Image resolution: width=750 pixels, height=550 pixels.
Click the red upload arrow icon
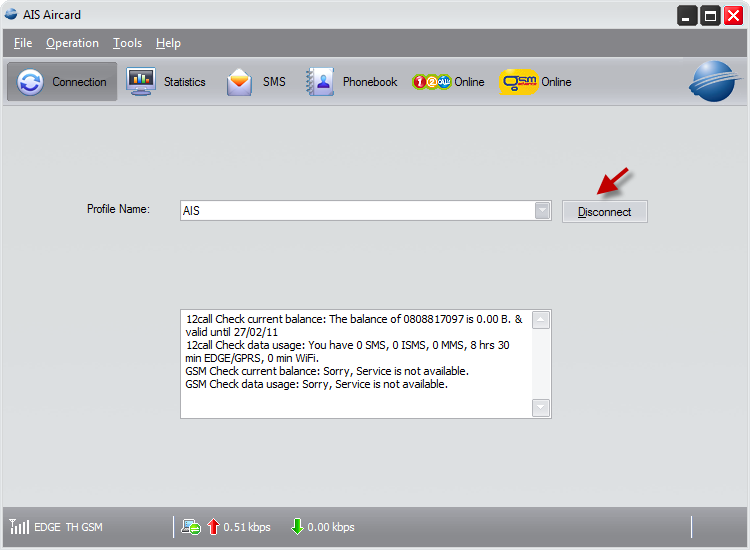(213, 527)
